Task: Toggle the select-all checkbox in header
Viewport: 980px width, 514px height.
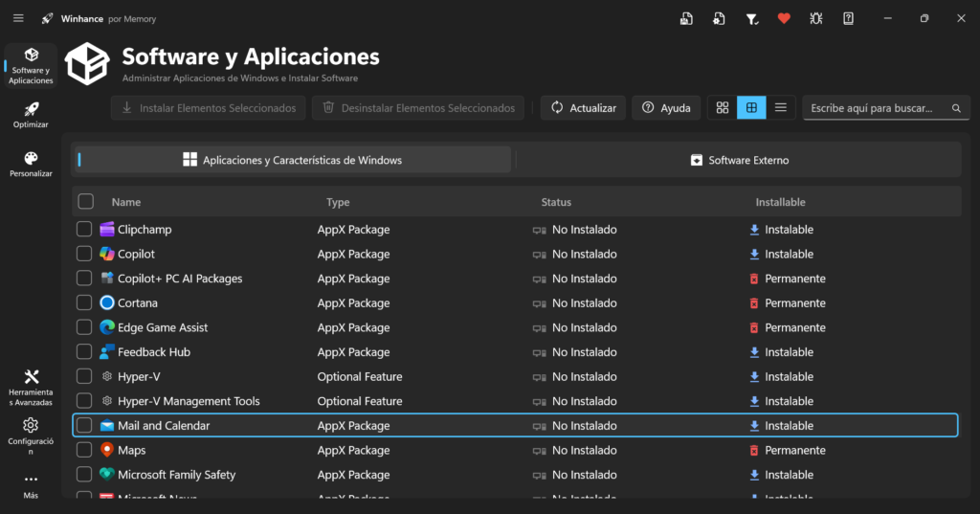Action: point(85,201)
